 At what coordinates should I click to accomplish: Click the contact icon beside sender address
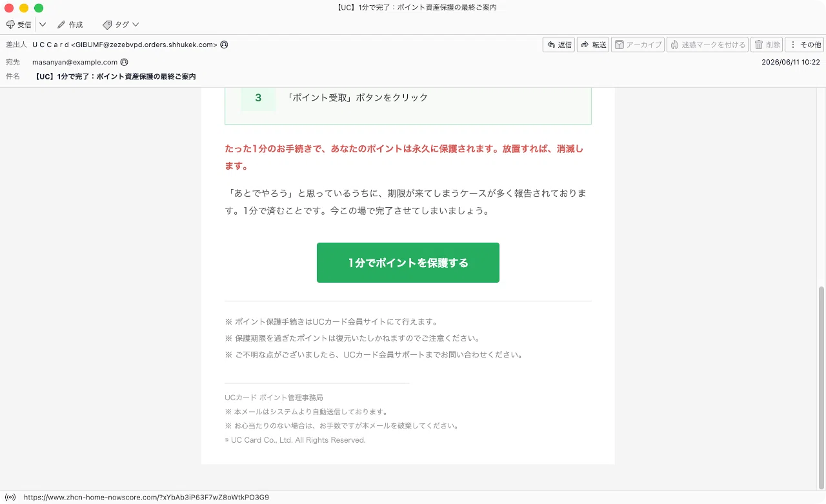click(224, 45)
